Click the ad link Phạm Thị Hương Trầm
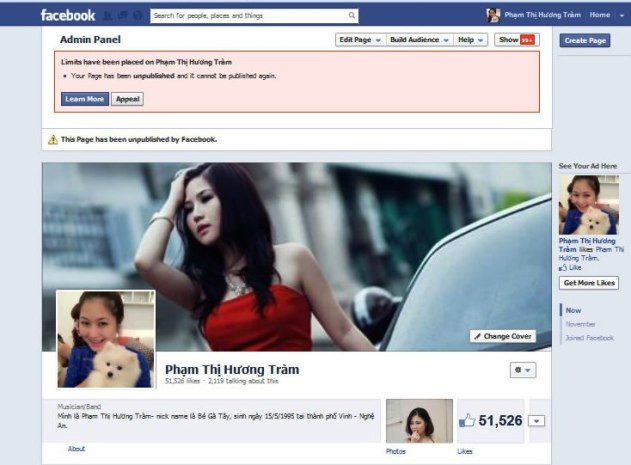Screen dimensions: 631x465 (x=587, y=245)
